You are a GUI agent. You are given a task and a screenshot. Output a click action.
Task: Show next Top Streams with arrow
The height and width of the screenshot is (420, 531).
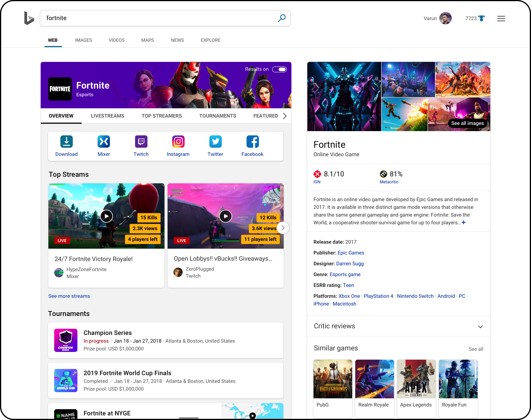click(x=283, y=228)
